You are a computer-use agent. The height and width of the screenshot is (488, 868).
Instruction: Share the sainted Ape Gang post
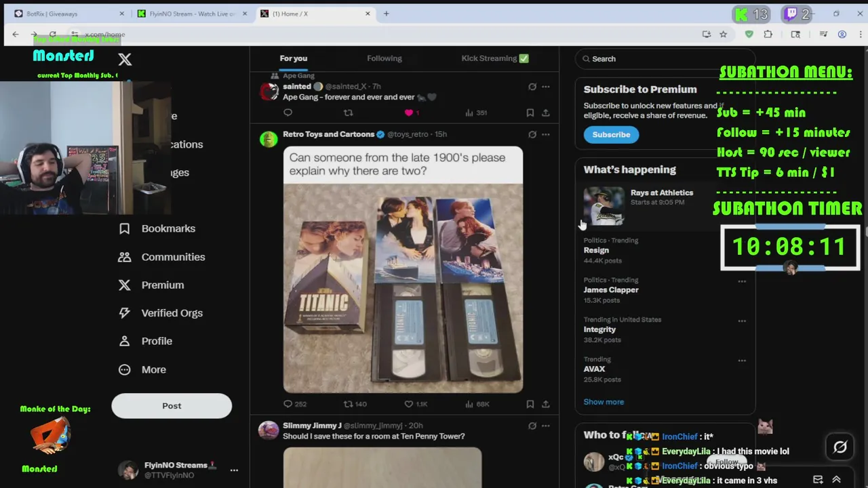point(545,113)
